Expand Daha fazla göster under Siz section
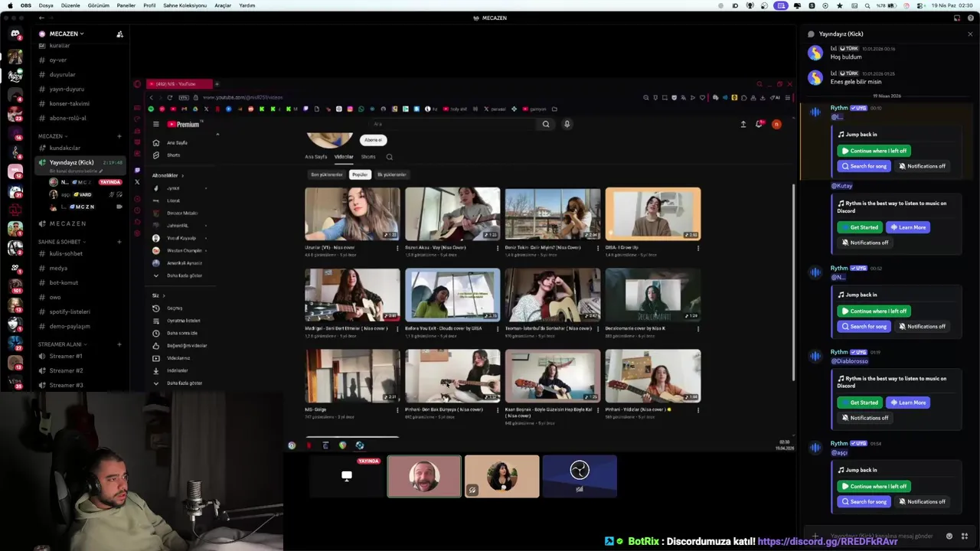 [x=178, y=383]
